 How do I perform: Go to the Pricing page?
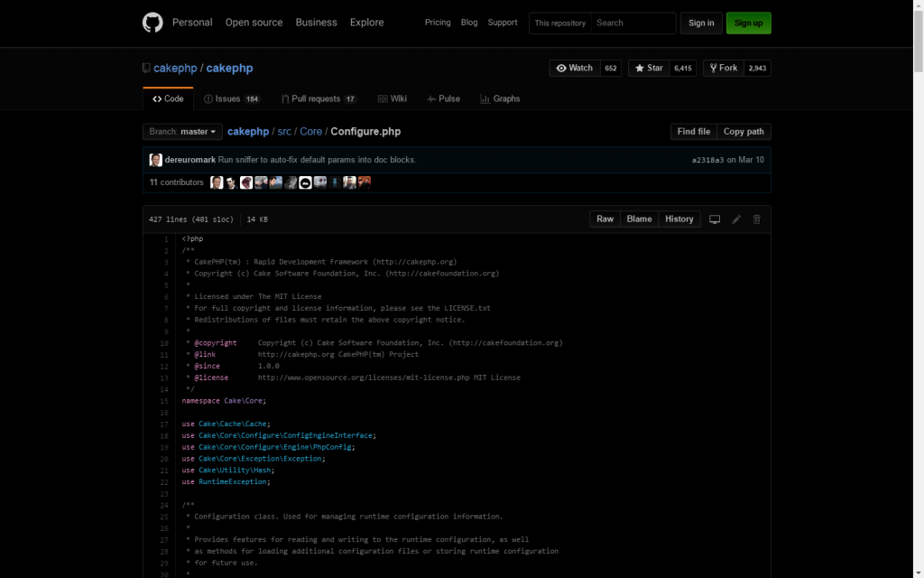[x=438, y=23]
